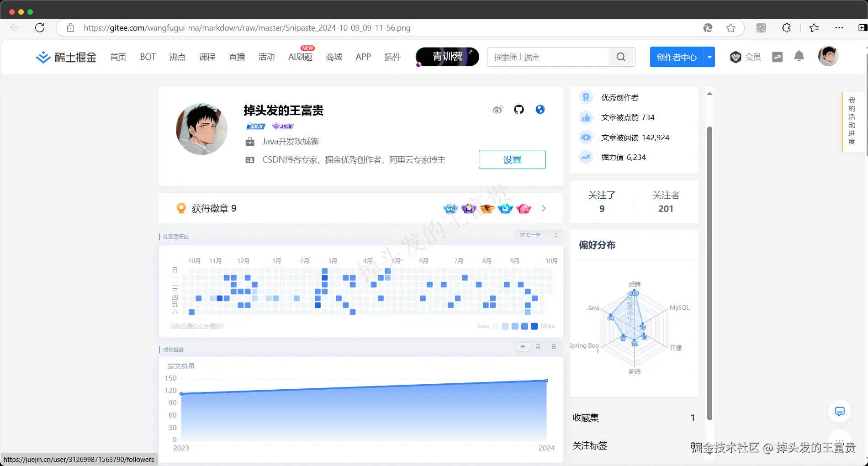Expand the badges list chevron

[544, 208]
